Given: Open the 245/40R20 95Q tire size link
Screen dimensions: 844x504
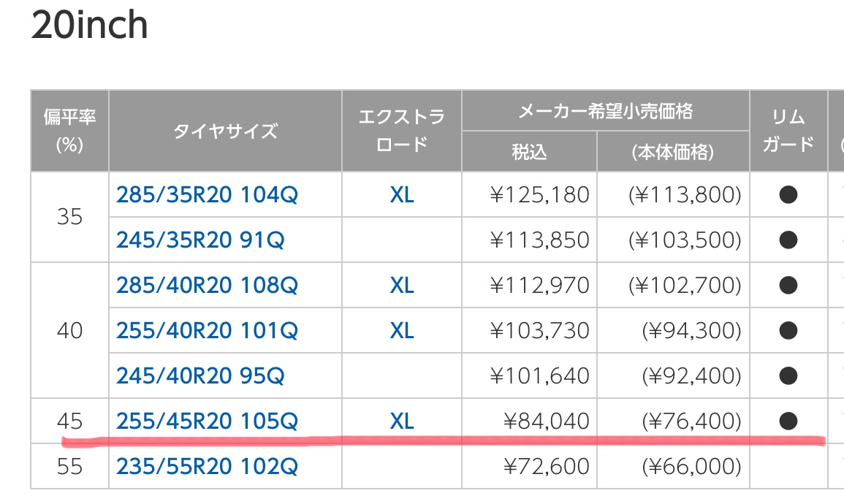Looking at the screenshot, I should (x=200, y=375).
